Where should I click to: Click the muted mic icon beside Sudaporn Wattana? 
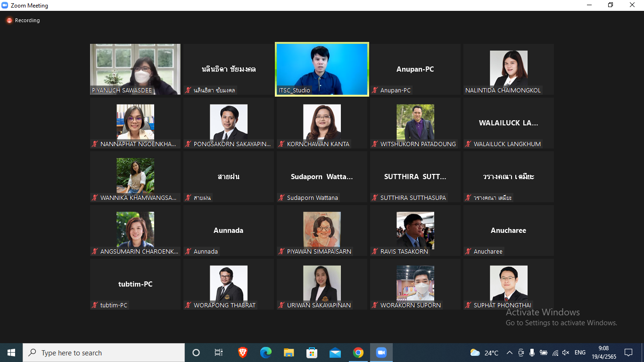tap(282, 197)
